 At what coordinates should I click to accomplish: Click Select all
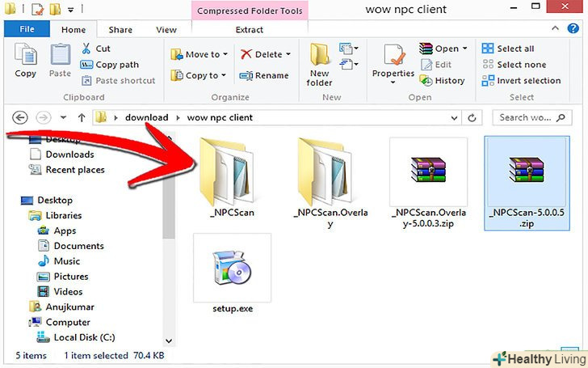tap(508, 49)
